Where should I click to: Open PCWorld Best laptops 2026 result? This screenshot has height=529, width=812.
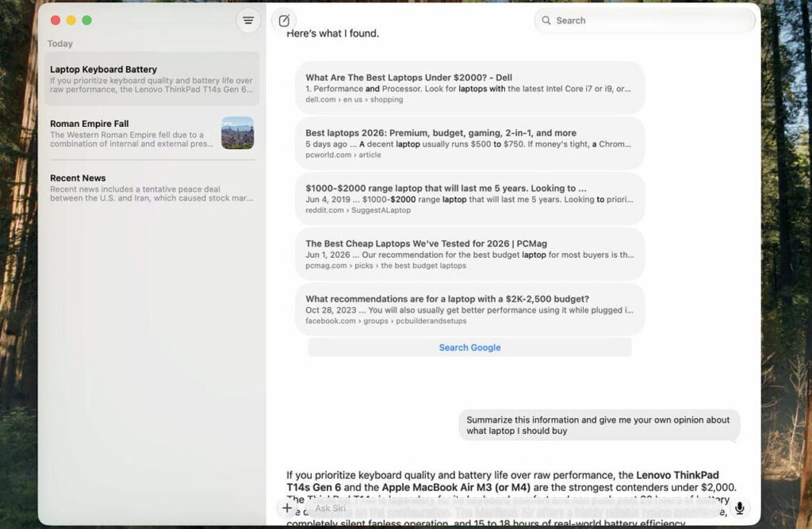point(469,143)
